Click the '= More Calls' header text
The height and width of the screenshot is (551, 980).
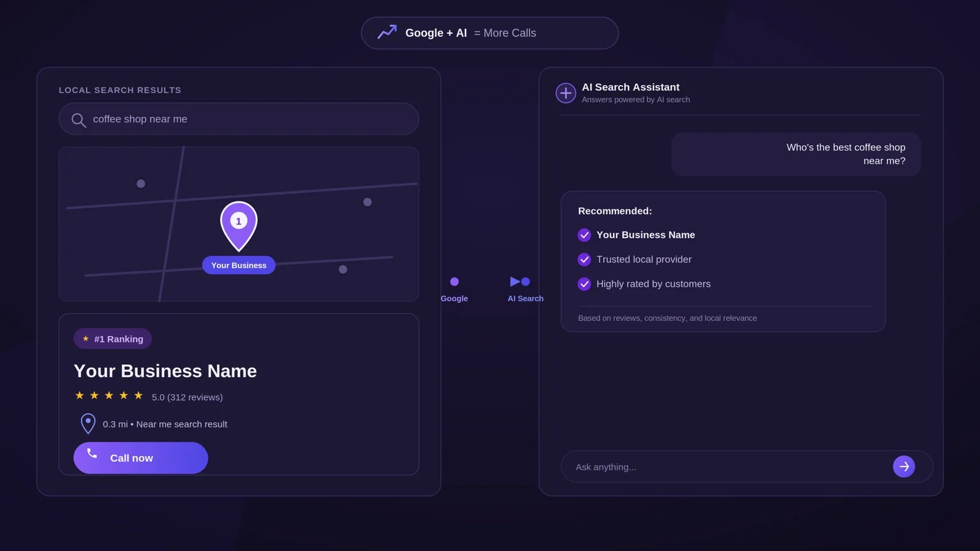coord(505,33)
